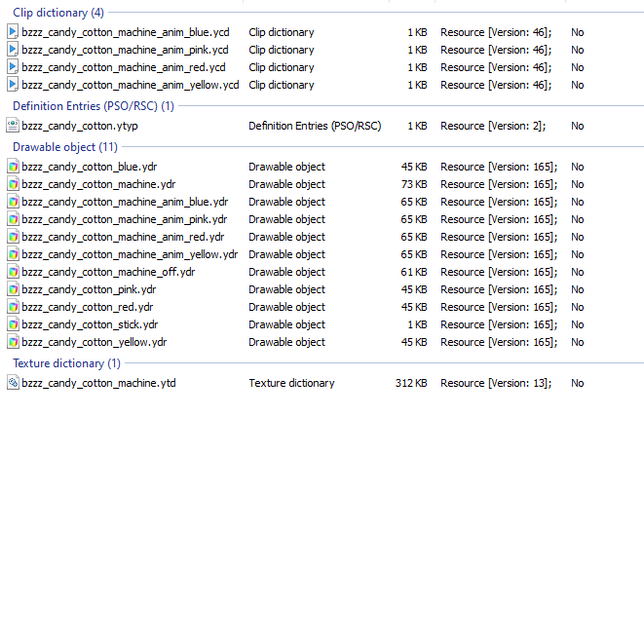Click the bzzz_candy_cotton_machine.ytd texture icon

(13, 383)
